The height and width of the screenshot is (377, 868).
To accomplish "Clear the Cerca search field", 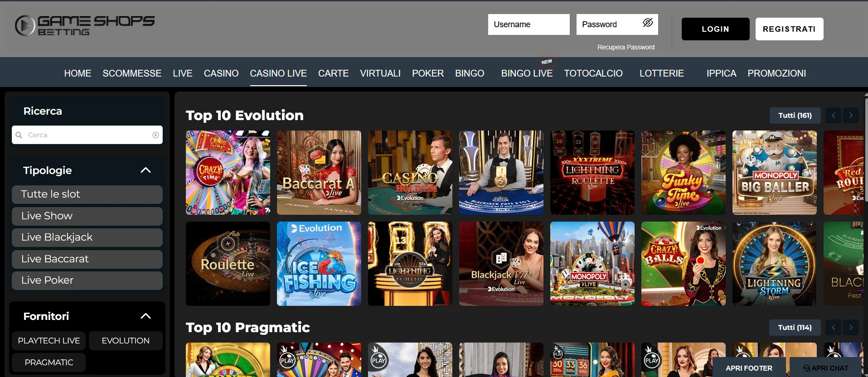I will pyautogui.click(x=155, y=135).
